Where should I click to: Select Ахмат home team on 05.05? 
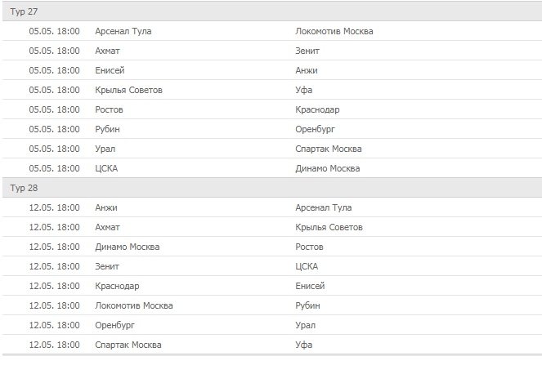108,51
